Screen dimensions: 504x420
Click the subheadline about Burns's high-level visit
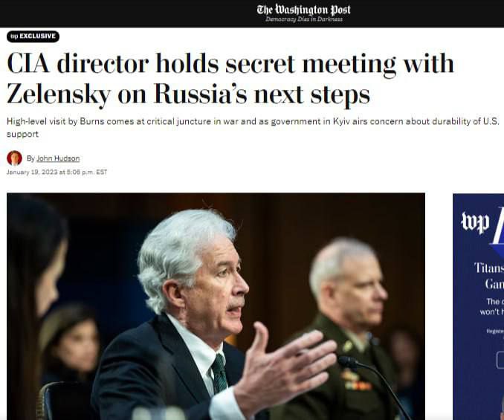click(253, 128)
